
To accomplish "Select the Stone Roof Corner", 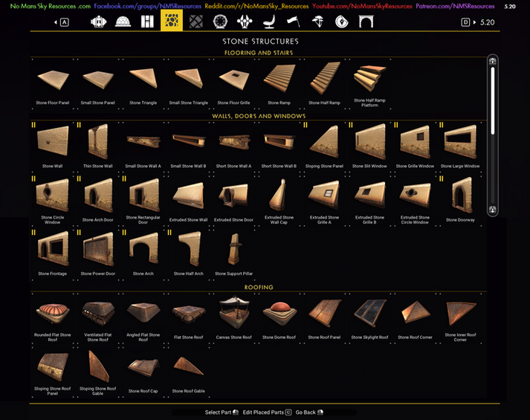I will click(x=415, y=318).
